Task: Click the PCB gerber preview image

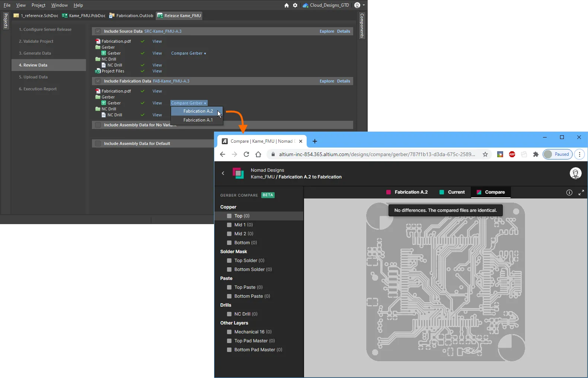Action: 445,282
